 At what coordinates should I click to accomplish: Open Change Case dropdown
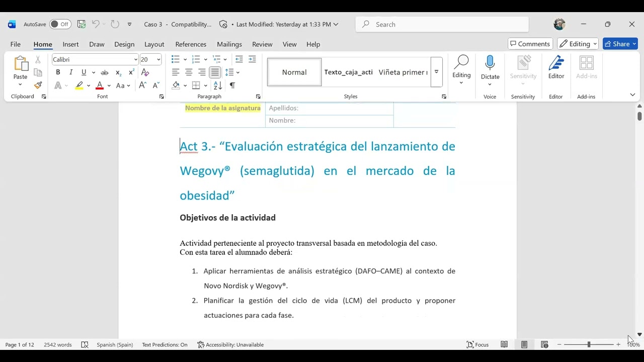pos(123,85)
